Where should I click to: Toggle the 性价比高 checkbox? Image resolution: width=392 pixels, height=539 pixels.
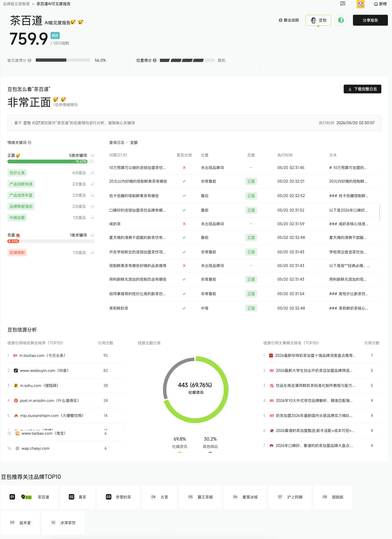93,173
